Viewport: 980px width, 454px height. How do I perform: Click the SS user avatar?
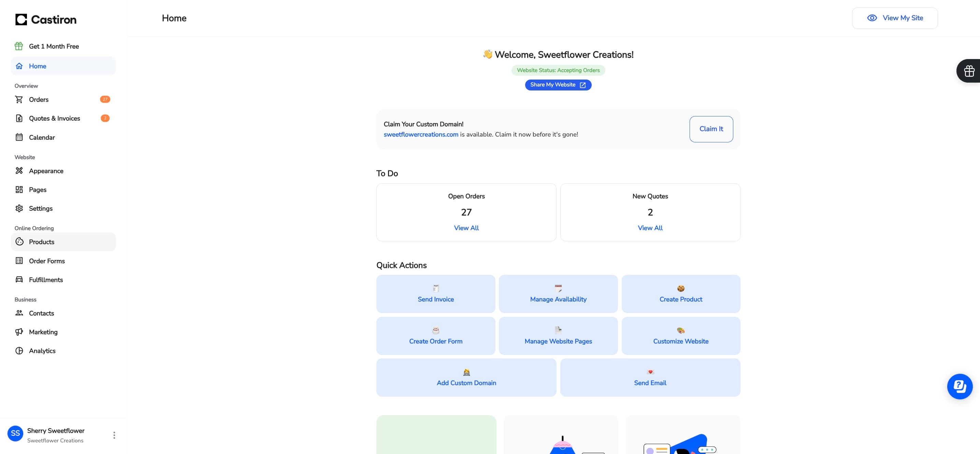pyautogui.click(x=15, y=434)
